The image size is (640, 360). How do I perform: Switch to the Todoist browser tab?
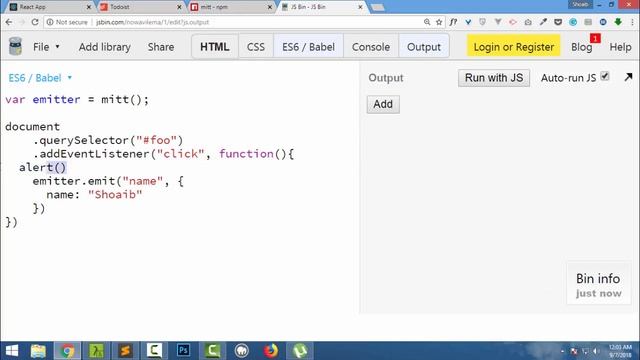pyautogui.click(x=140, y=7)
